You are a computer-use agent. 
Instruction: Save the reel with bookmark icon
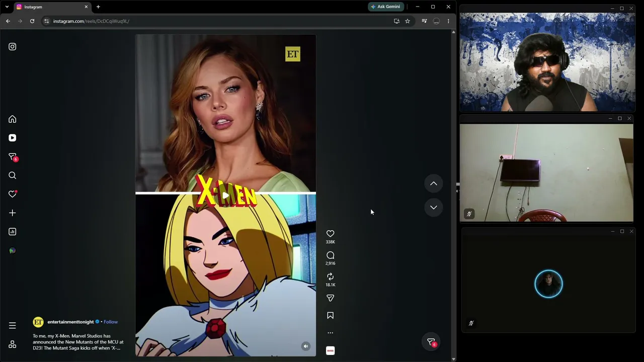[x=330, y=316]
